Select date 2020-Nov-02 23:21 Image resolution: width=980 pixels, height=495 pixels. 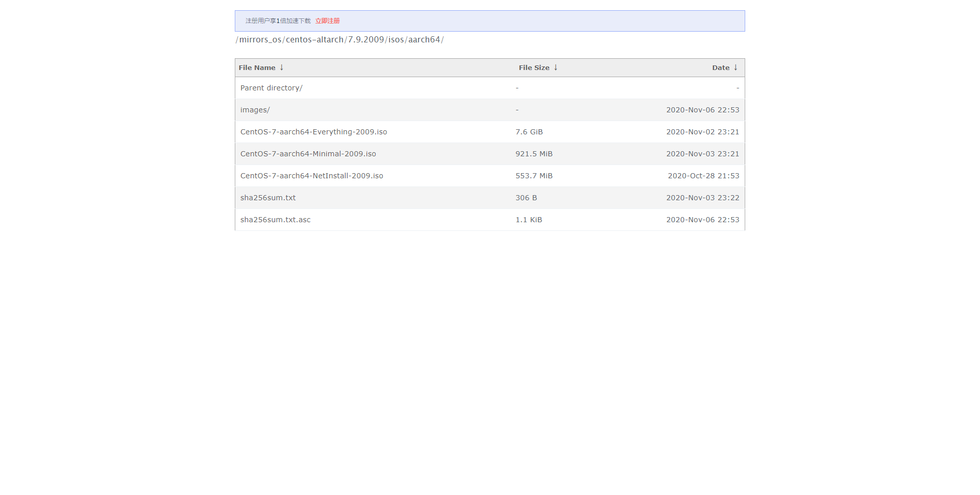pos(702,132)
